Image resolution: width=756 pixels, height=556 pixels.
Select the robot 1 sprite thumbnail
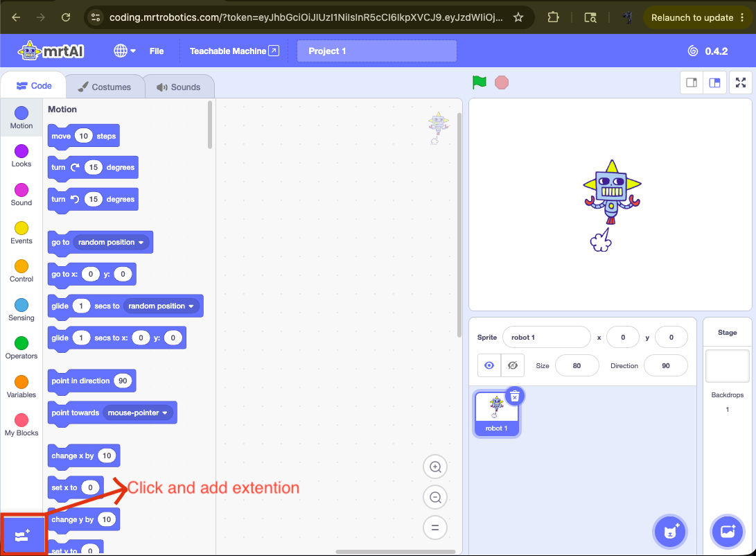coord(496,414)
